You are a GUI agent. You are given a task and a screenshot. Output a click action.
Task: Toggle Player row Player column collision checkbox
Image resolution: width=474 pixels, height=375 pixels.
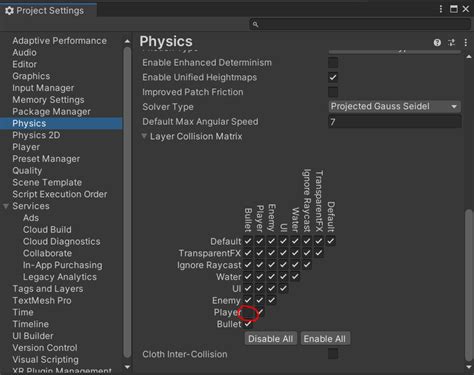260,312
